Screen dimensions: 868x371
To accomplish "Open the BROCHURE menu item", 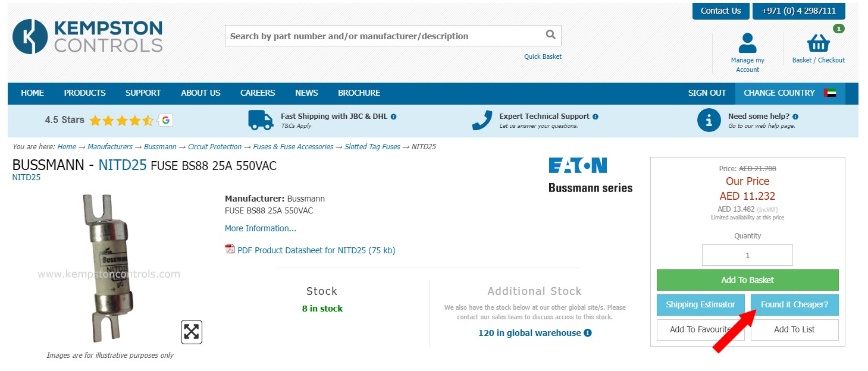I will (359, 93).
